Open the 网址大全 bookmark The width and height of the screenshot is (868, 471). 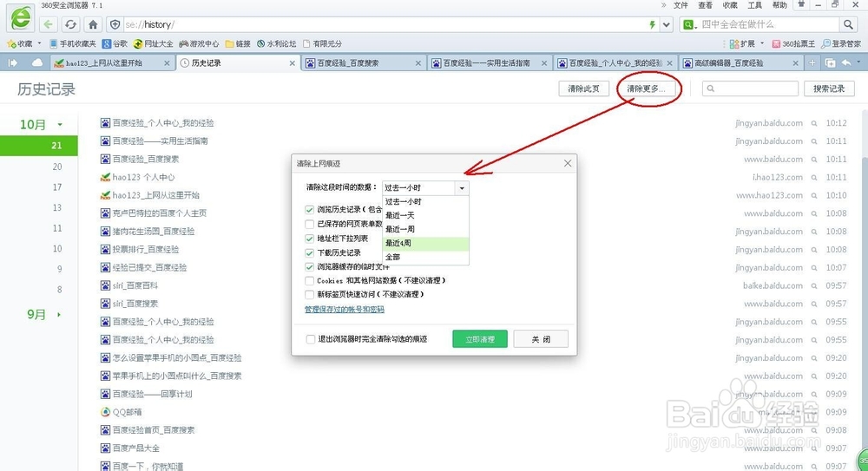coord(154,43)
